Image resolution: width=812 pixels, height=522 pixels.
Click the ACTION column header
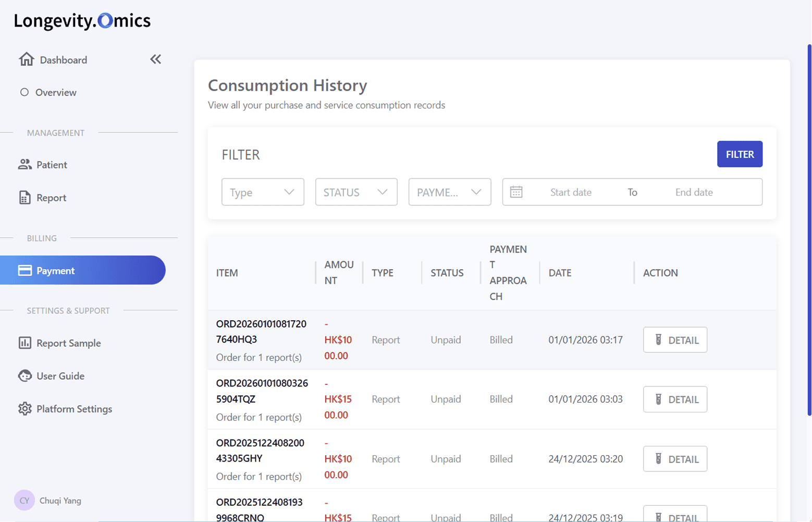click(x=660, y=273)
